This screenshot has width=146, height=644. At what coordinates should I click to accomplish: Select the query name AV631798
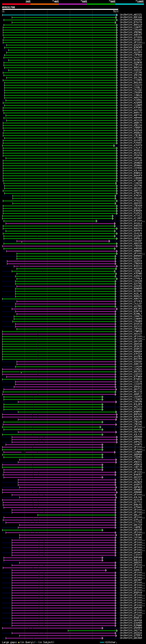pyautogui.click(x=8, y=8)
